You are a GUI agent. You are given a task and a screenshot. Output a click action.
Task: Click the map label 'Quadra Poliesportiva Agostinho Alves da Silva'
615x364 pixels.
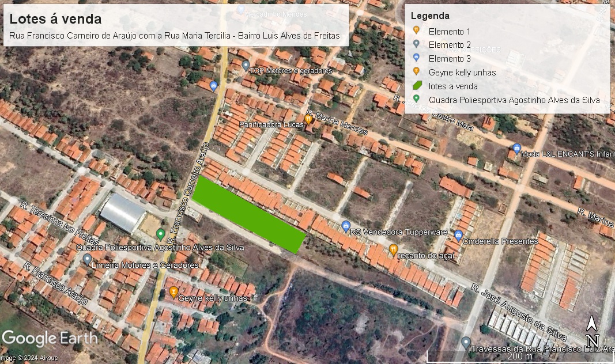tap(160, 248)
